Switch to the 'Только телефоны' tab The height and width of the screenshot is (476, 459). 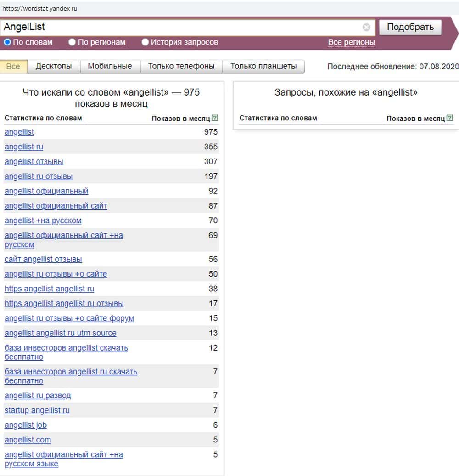181,66
